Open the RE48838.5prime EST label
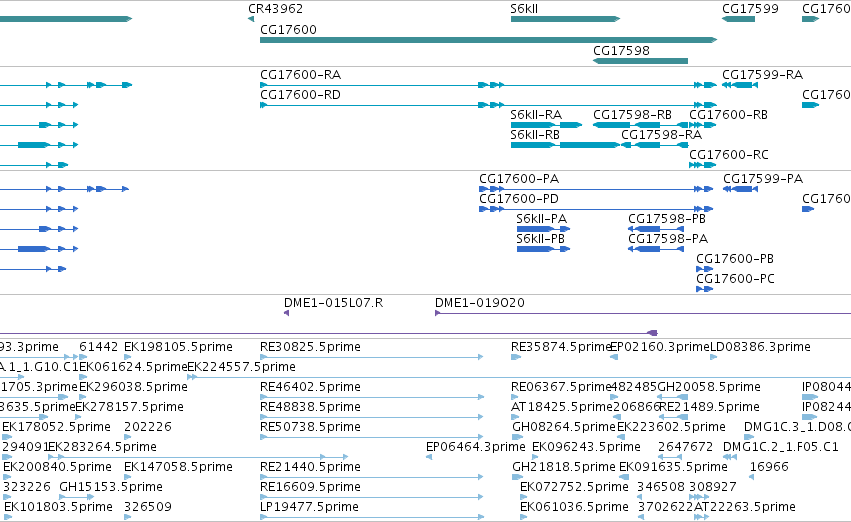This screenshot has height=522, width=851. (x=310, y=407)
